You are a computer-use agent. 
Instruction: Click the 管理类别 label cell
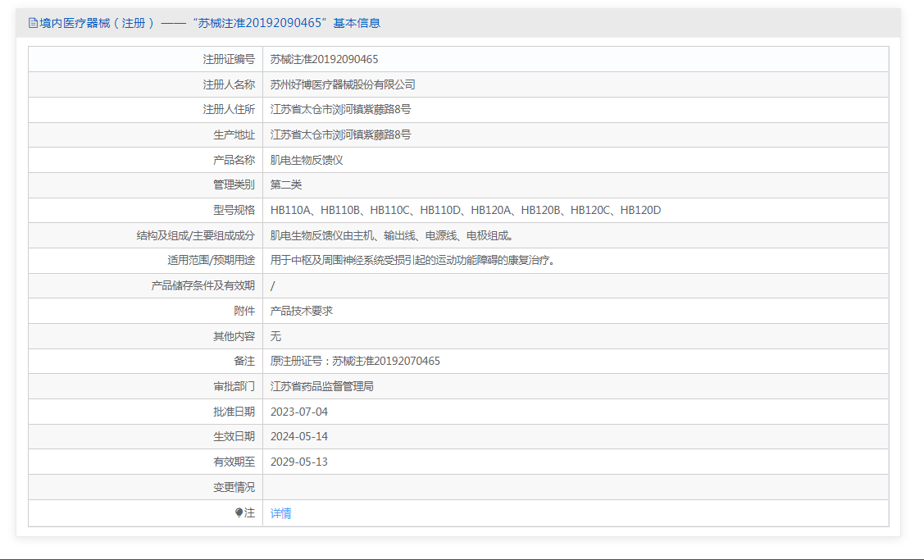(146, 185)
